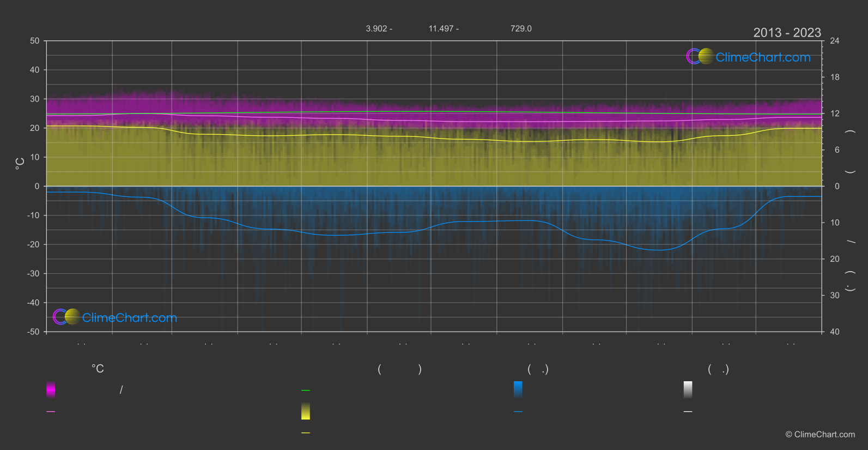Viewport: 868px width, 450px height.
Task: Click the white gradient legend swatch
Action: tap(688, 389)
